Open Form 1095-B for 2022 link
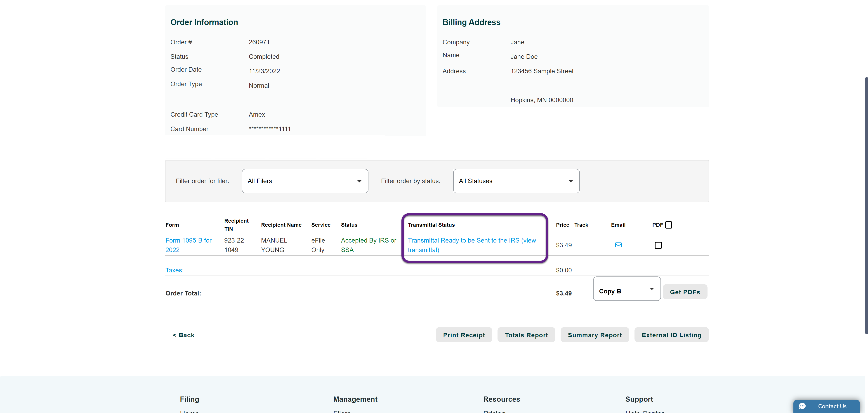Screen dimensions: 868x413 point(188,245)
